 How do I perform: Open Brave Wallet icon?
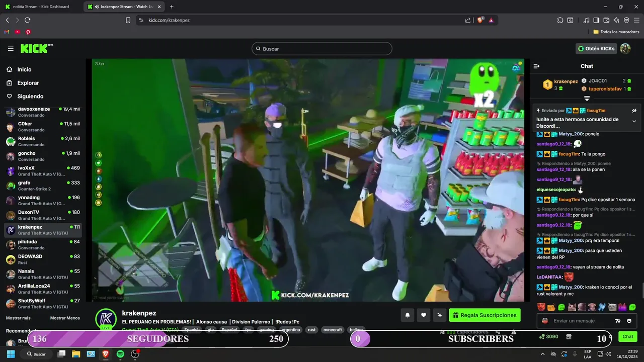[x=606, y=20]
